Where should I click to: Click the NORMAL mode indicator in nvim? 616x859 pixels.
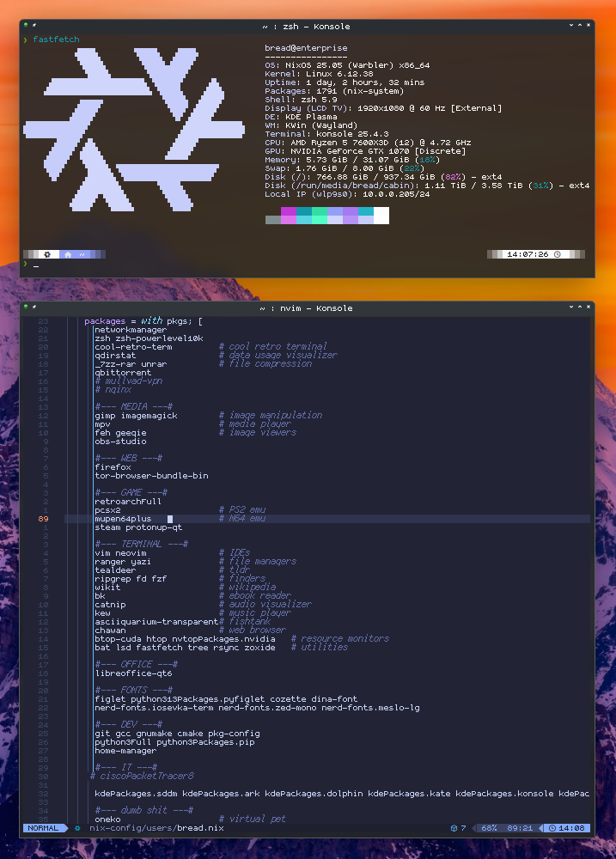[x=43, y=828]
